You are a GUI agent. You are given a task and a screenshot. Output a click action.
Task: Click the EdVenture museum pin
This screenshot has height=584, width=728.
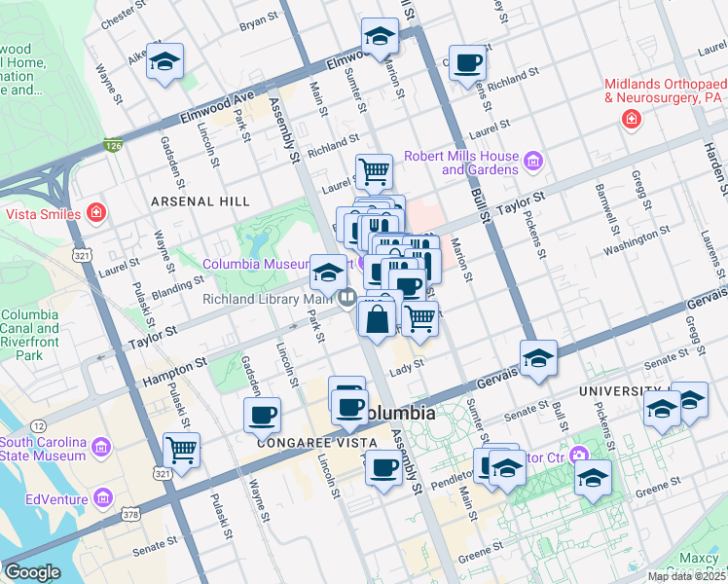click(103, 498)
